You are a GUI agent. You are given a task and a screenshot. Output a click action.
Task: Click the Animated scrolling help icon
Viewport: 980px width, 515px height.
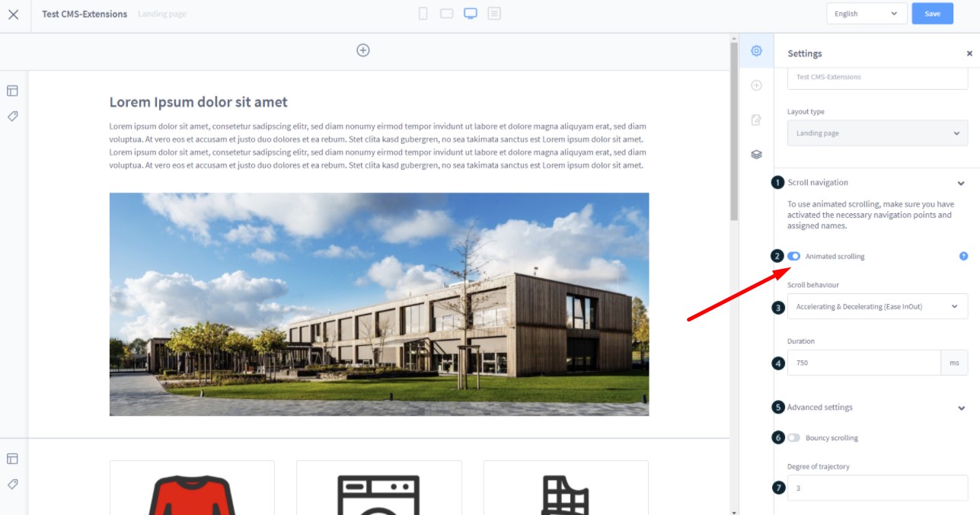tap(963, 257)
